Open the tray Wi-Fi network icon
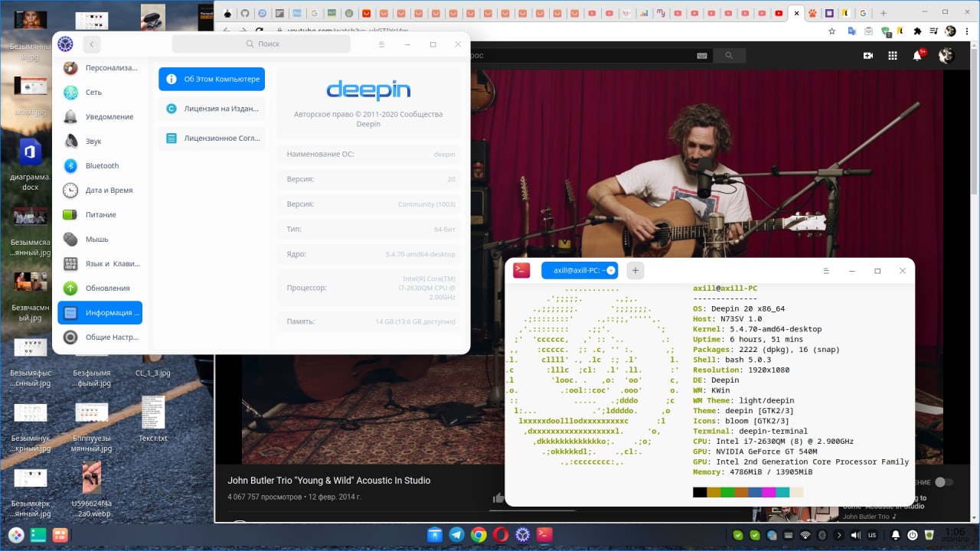 click(805, 535)
